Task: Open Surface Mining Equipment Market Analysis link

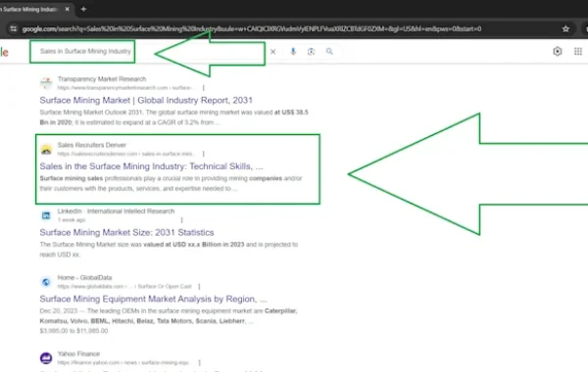Action: 154,299
